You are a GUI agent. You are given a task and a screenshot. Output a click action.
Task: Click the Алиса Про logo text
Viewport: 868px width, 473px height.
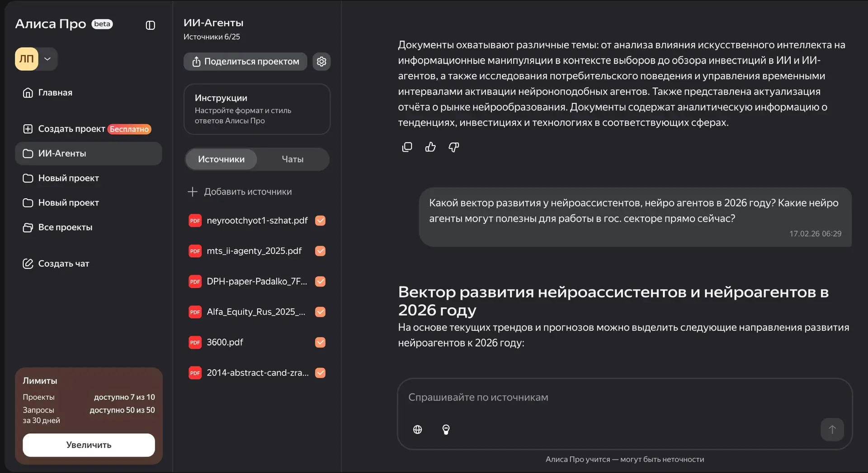click(51, 23)
